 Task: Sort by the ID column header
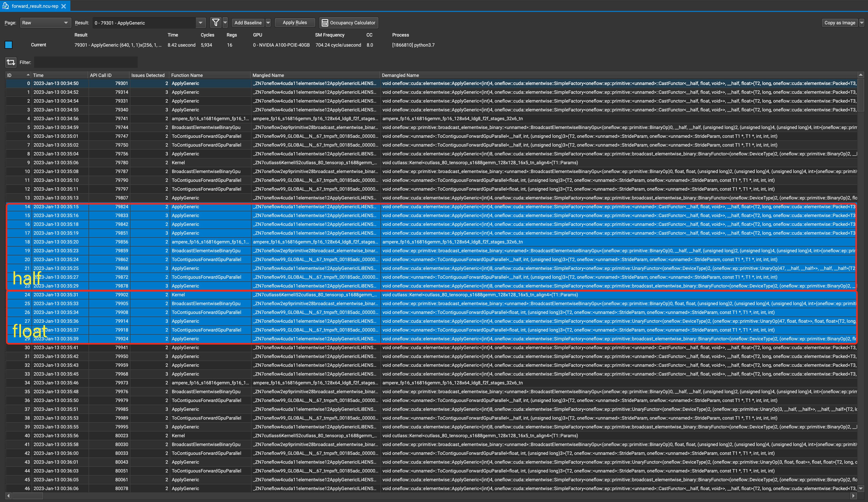tap(18, 75)
